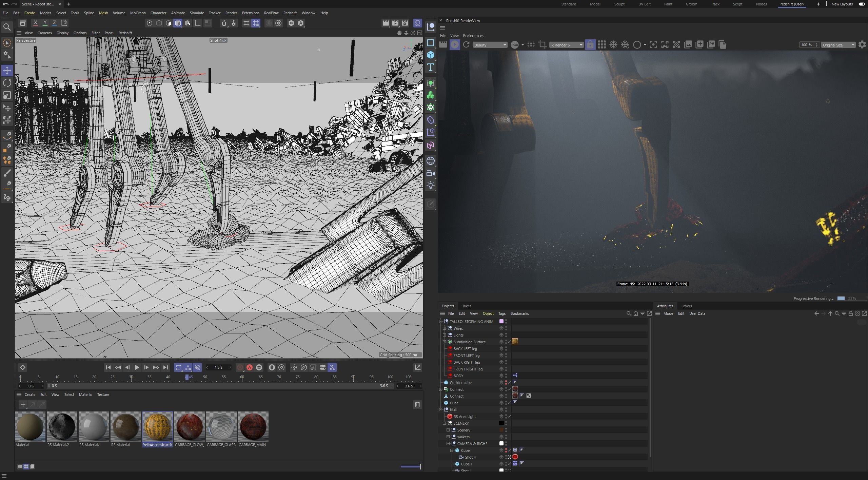This screenshot has height=480, width=868.
Task: Click the RenderView crop region icon
Action: pos(542,45)
